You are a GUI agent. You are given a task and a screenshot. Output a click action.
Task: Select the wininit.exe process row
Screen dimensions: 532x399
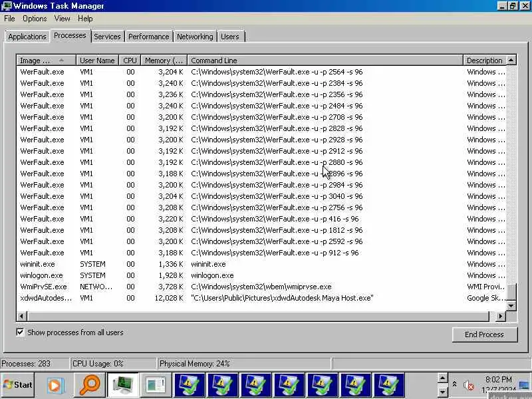[261, 264]
